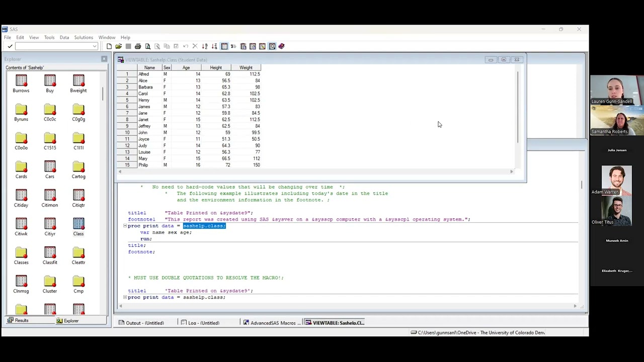Click the Print Preview toolbar icon
Viewport: 644px width, 362px height.
click(x=147, y=46)
